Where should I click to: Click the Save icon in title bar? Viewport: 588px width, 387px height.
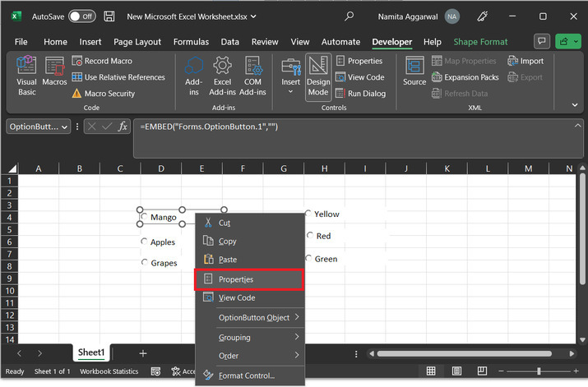(x=109, y=16)
